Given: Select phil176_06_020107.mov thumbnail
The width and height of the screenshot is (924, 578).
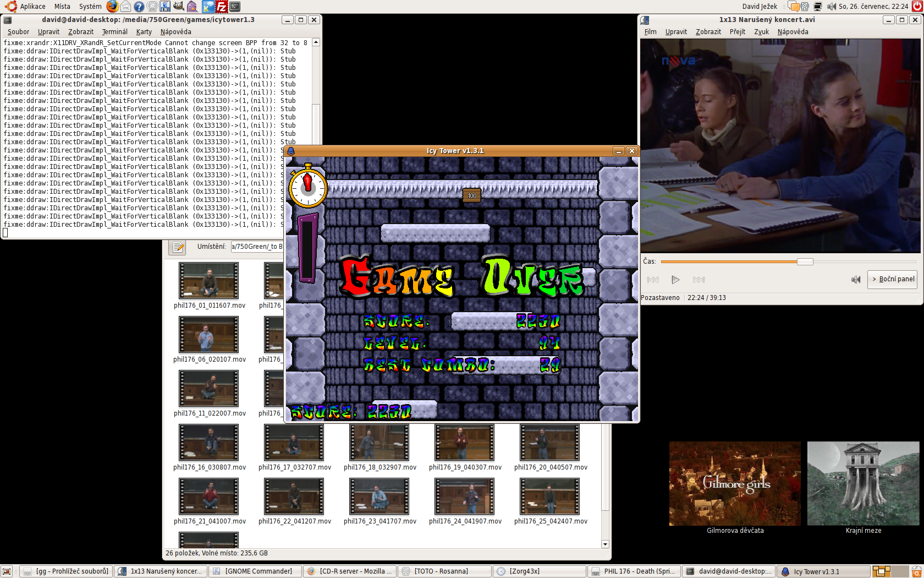Looking at the screenshot, I should pos(209,334).
